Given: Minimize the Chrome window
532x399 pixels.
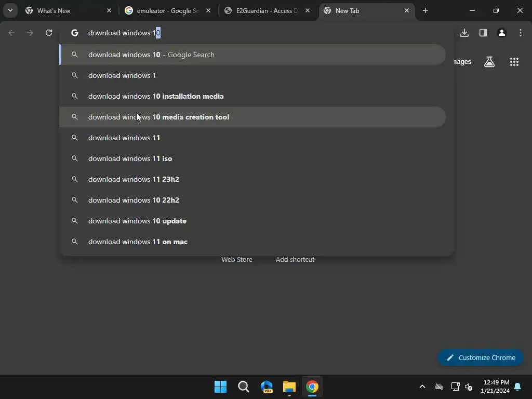Looking at the screenshot, I should point(472,10).
